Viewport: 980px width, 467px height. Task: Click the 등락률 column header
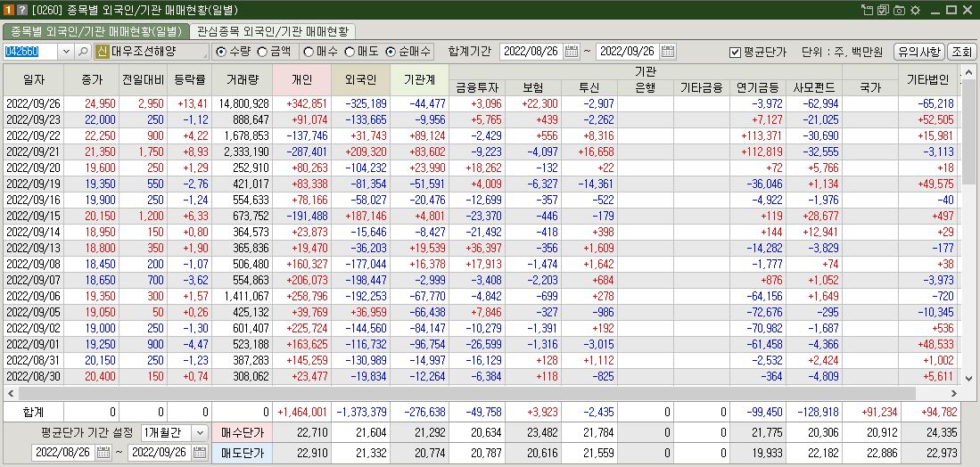click(x=190, y=80)
